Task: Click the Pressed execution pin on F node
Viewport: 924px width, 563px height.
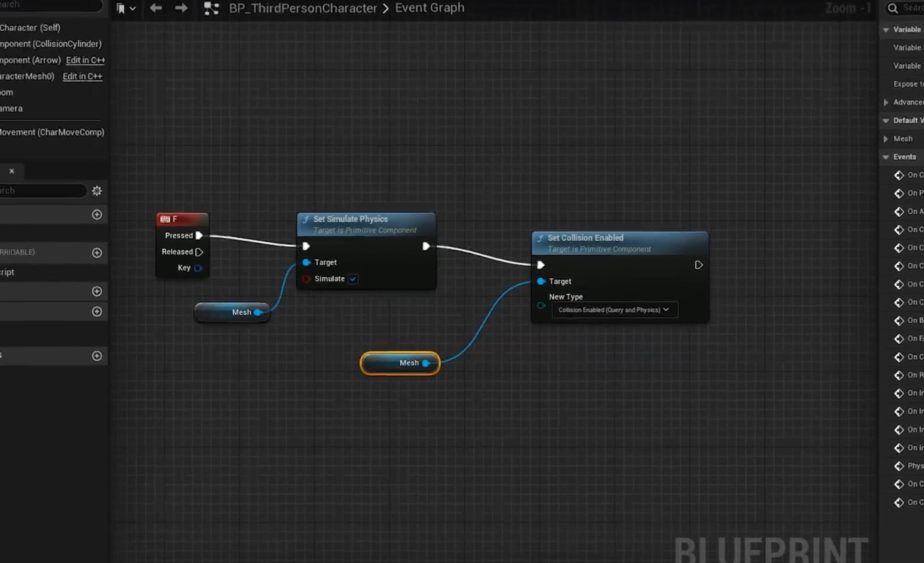Action: (199, 235)
